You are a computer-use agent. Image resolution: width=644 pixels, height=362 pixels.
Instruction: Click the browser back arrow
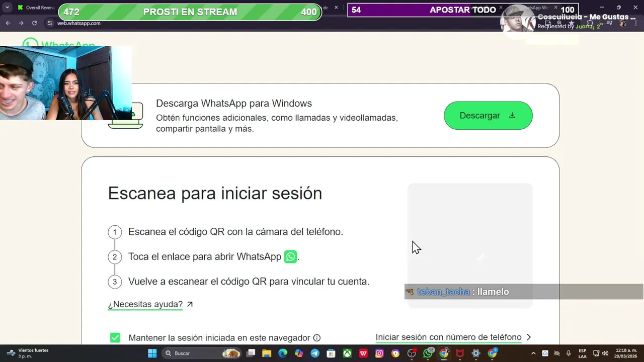tap(8, 23)
